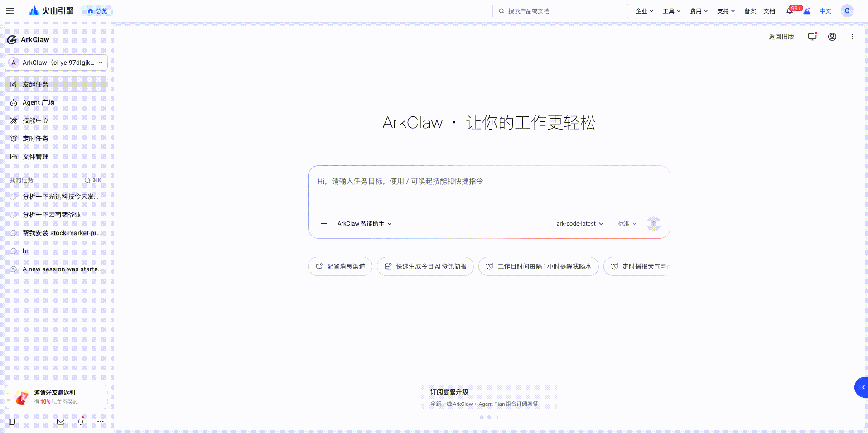Expand the 支持 menu
The image size is (868, 433).
click(x=726, y=11)
